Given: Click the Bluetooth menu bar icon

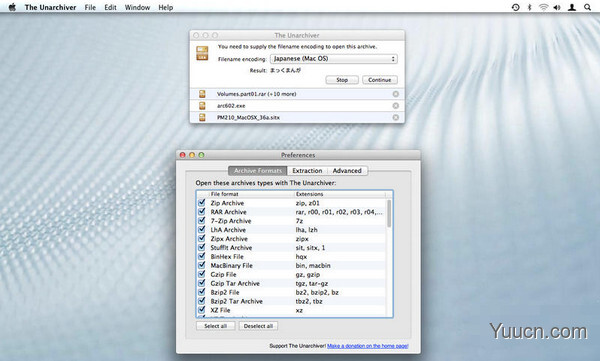Looking at the screenshot, I should [x=530, y=7].
